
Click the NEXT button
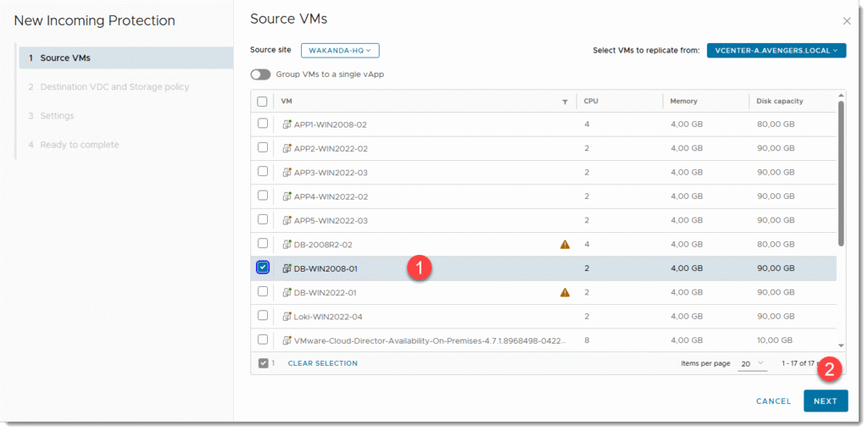(825, 401)
